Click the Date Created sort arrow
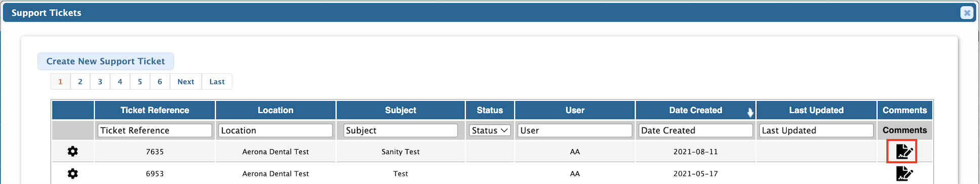 (750, 112)
